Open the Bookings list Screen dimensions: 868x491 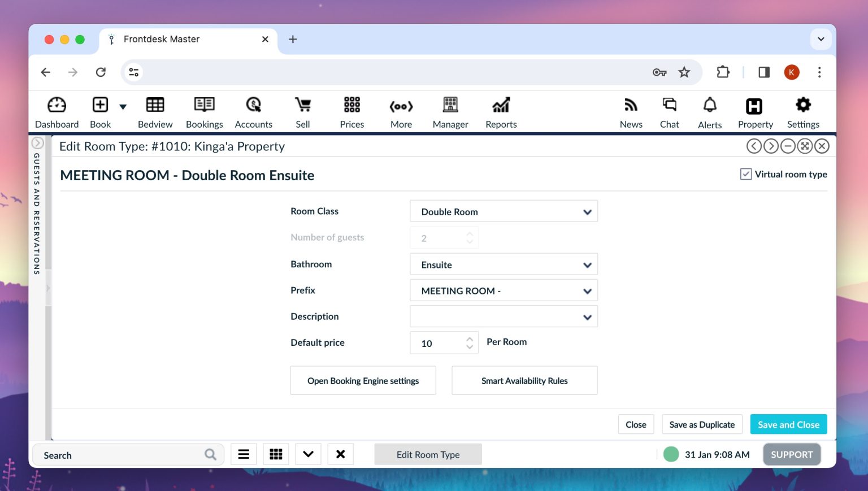pyautogui.click(x=204, y=112)
